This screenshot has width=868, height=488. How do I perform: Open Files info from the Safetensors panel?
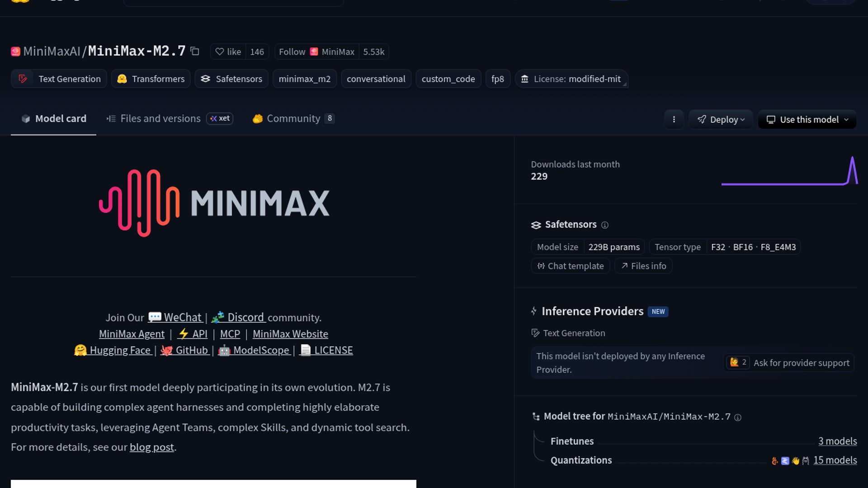click(643, 266)
